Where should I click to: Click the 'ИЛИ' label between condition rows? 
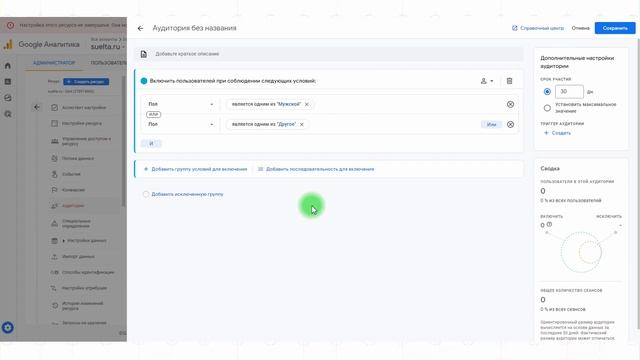153,114
